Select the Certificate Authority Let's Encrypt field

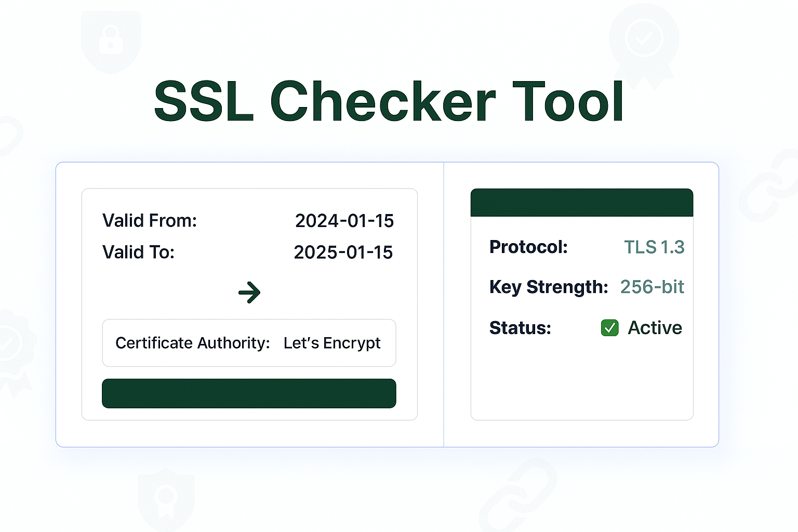click(x=249, y=343)
